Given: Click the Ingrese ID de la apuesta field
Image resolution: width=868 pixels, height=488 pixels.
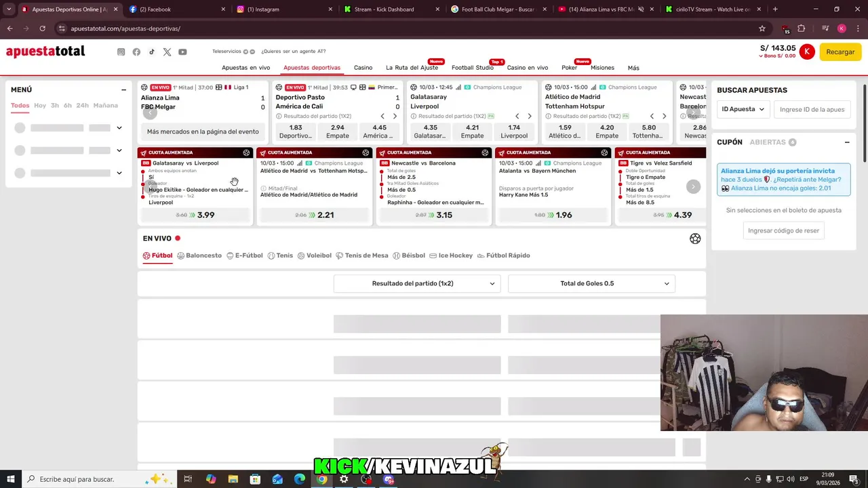Looking at the screenshot, I should [x=812, y=109].
